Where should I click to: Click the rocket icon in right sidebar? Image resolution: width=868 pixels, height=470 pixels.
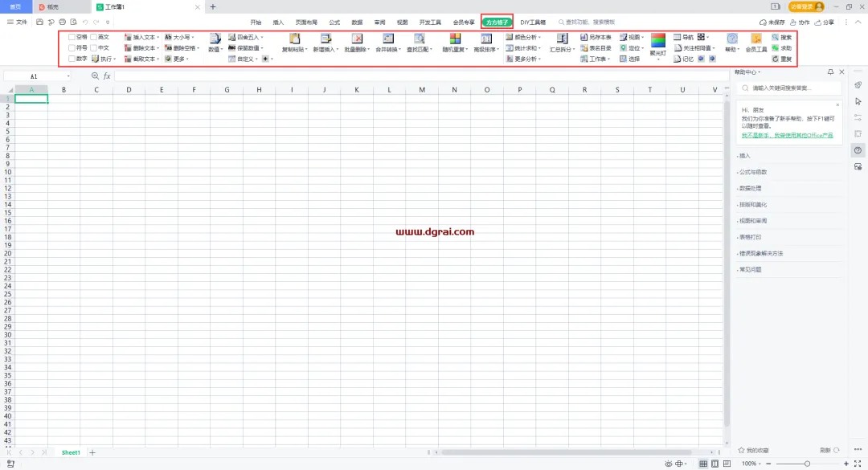pyautogui.click(x=858, y=84)
